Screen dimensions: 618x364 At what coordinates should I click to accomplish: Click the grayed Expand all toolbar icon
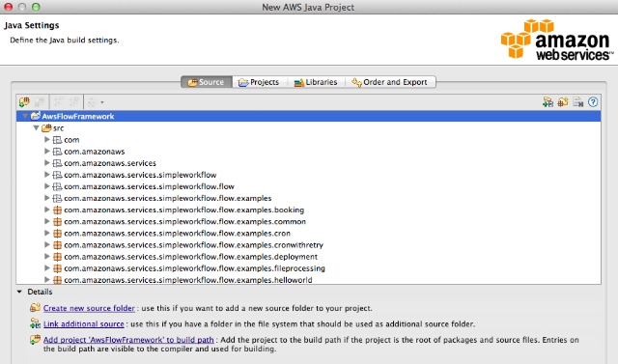tap(59, 102)
